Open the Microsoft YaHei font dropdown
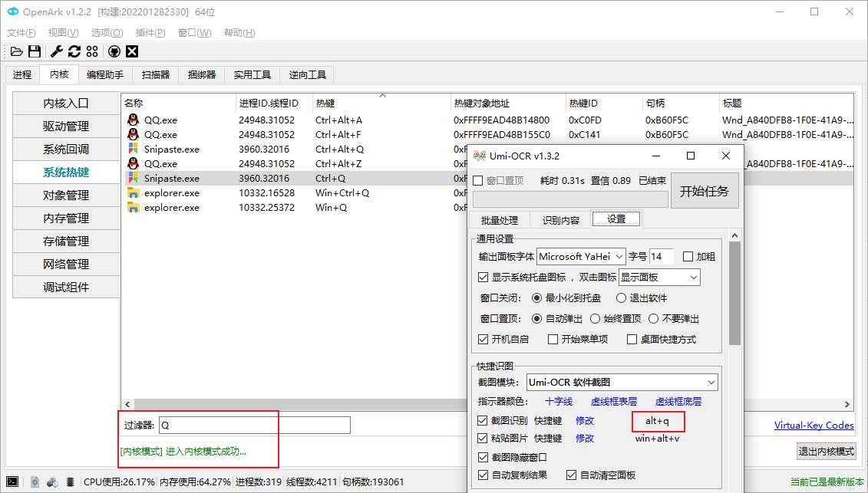The width and height of the screenshot is (868, 493). point(581,256)
